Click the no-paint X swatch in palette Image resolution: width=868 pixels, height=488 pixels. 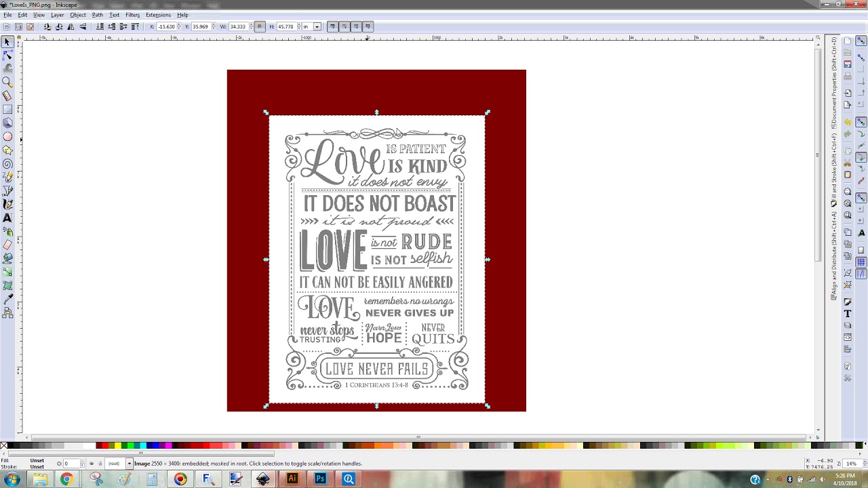click(x=4, y=445)
